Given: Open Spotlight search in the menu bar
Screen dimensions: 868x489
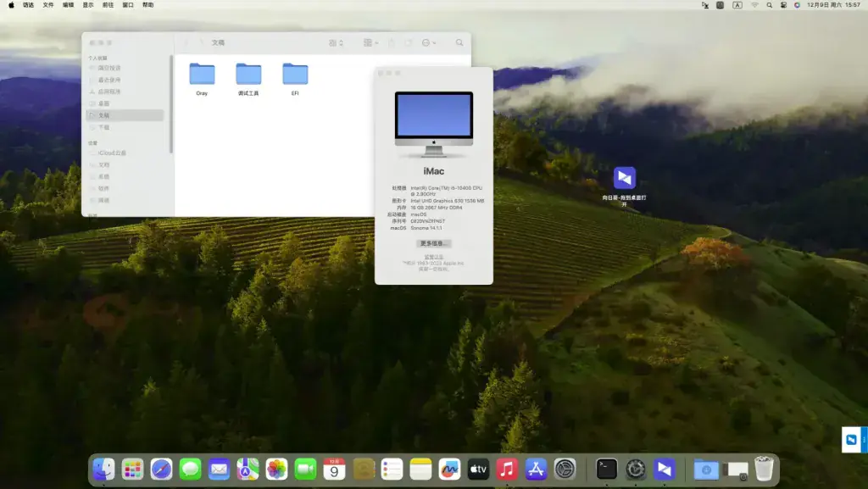Looking at the screenshot, I should [x=770, y=5].
